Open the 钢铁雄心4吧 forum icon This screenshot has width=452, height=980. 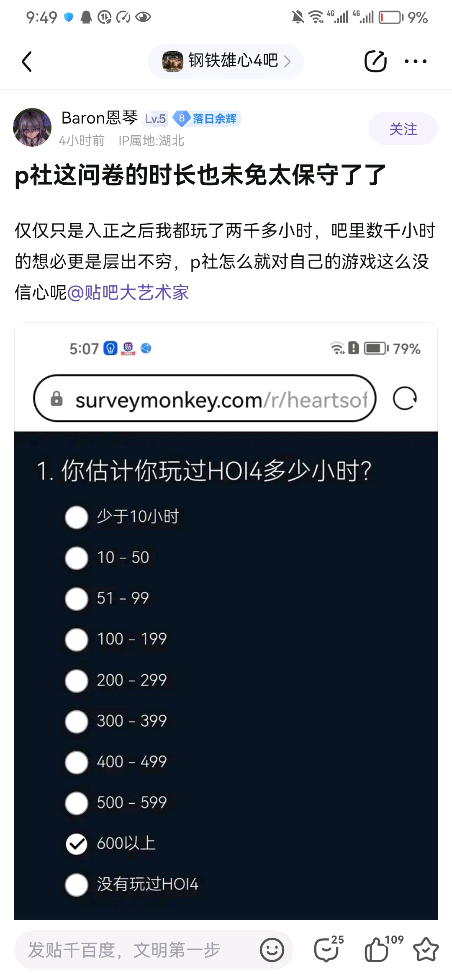point(172,62)
